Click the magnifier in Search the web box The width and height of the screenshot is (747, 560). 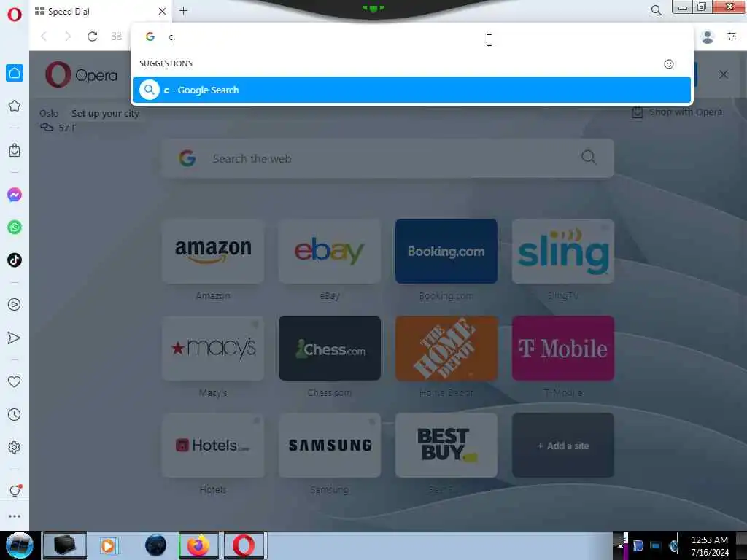pyautogui.click(x=589, y=157)
